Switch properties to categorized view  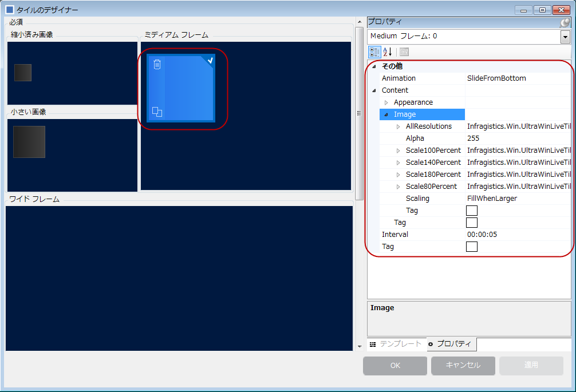pos(375,52)
